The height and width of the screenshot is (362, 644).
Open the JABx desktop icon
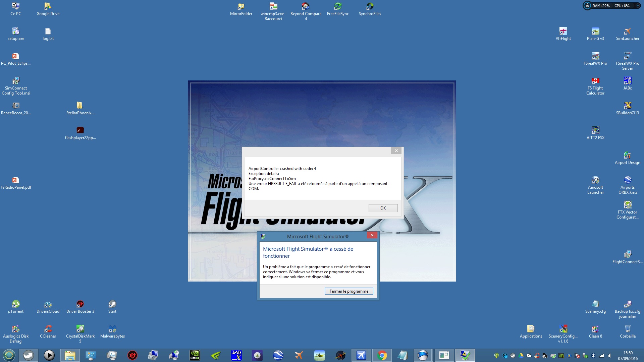[628, 83]
